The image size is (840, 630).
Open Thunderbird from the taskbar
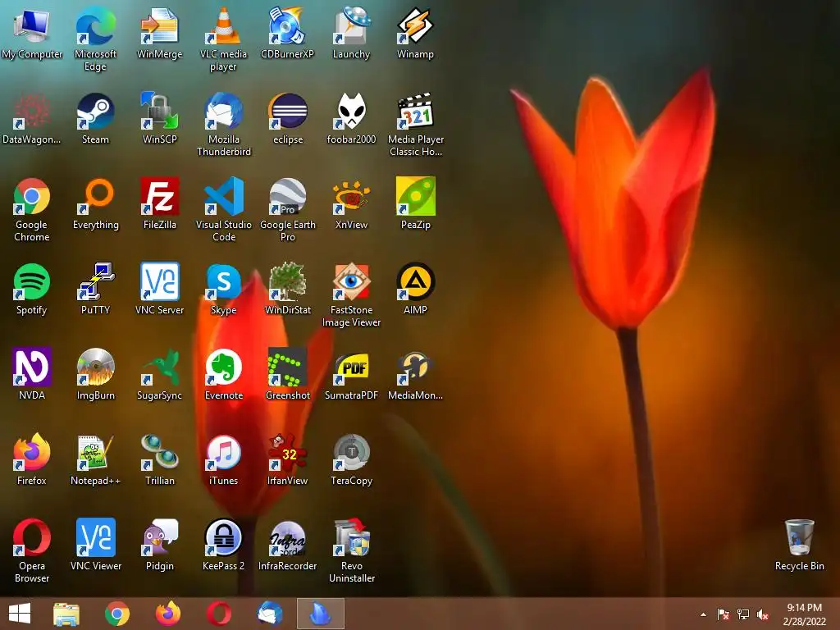(x=269, y=614)
